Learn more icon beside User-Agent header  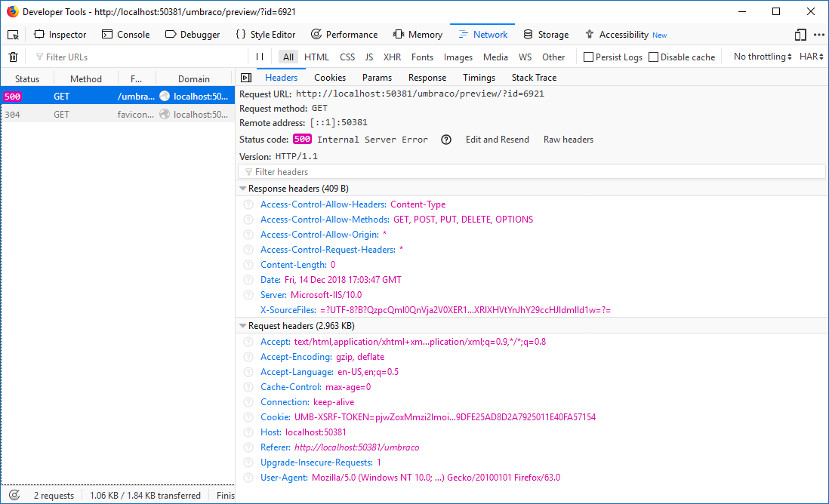point(248,477)
